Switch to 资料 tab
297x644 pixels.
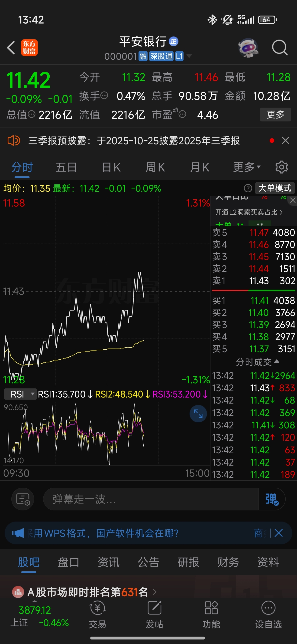(268, 562)
